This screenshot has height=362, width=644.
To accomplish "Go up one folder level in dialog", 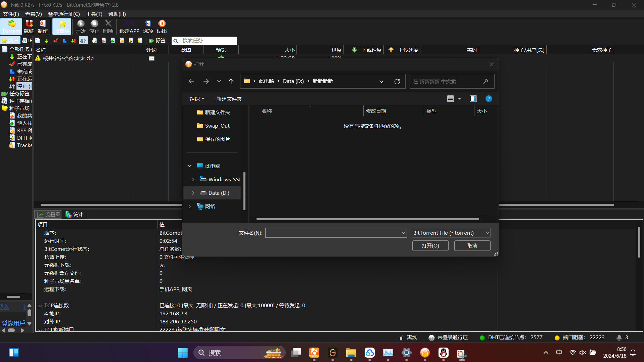I will pos(231,81).
